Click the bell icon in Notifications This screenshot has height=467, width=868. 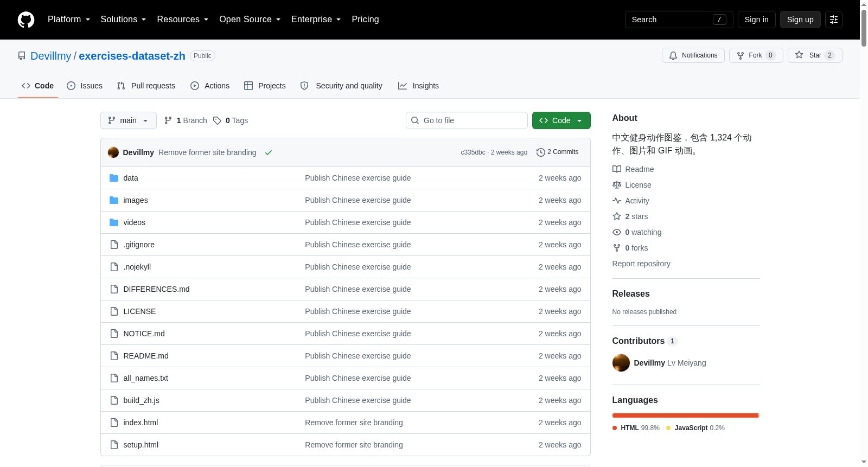[673, 55]
